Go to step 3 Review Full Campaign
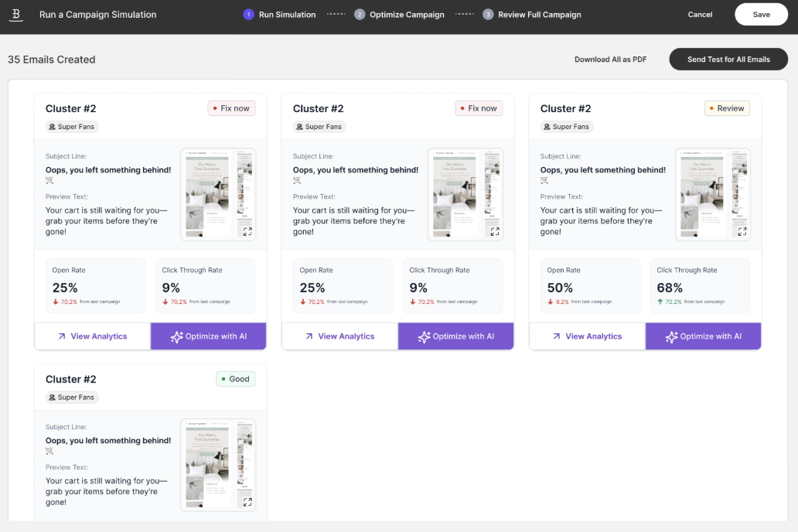This screenshot has width=798, height=532. click(x=532, y=15)
